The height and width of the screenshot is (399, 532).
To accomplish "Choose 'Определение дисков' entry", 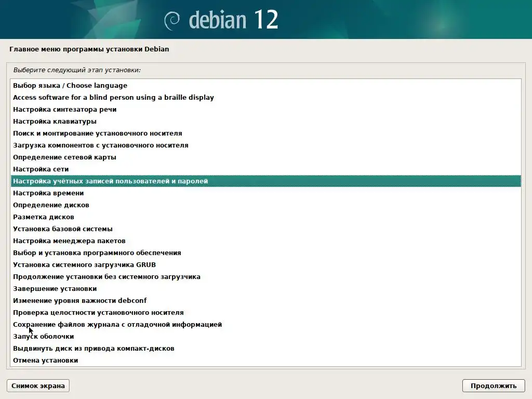I will 265,205.
